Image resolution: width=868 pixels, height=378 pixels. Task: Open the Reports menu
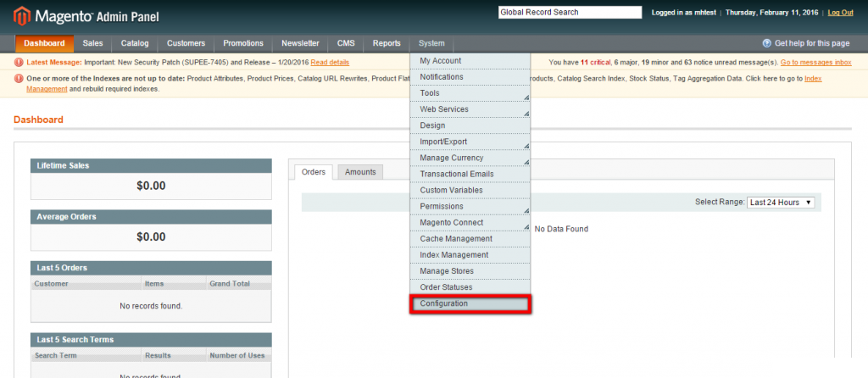pyautogui.click(x=387, y=43)
